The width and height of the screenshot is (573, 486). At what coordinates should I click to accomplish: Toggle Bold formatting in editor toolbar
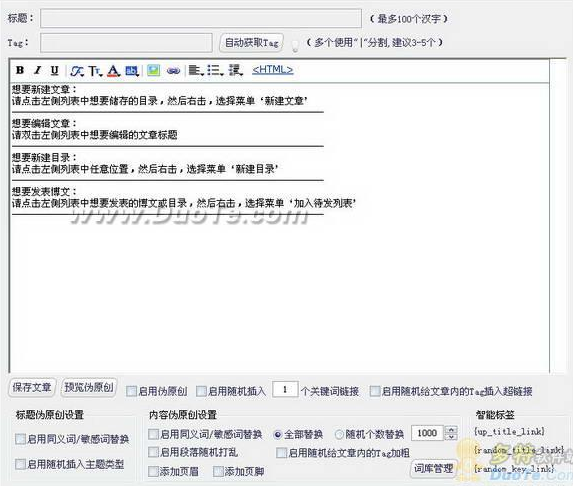coord(20,70)
